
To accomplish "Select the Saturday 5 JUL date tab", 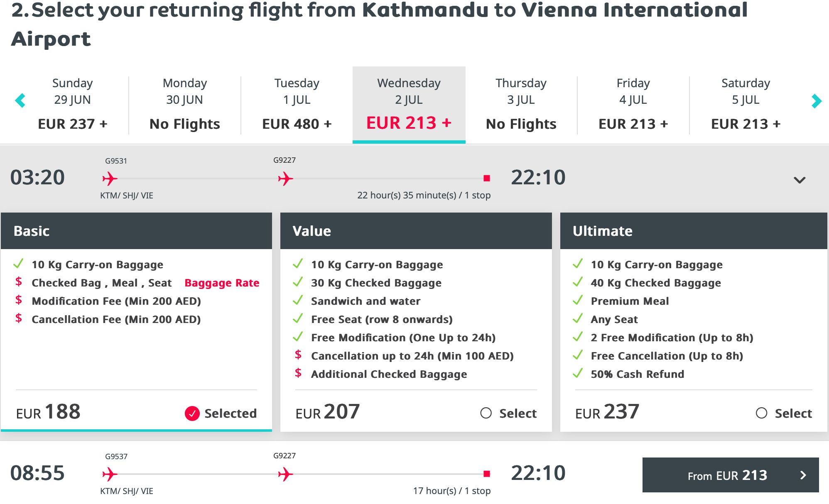I will tap(746, 104).
